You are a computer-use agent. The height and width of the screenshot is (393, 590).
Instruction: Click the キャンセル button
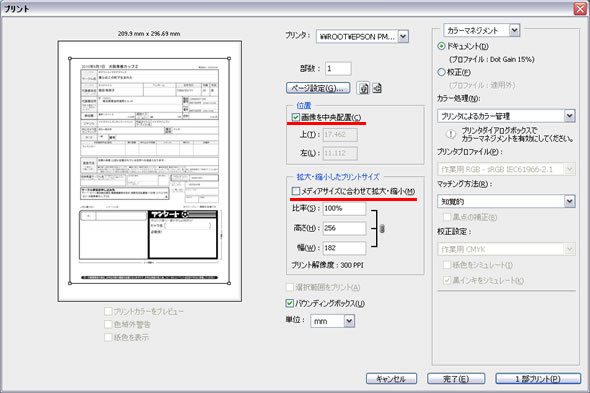[391, 379]
